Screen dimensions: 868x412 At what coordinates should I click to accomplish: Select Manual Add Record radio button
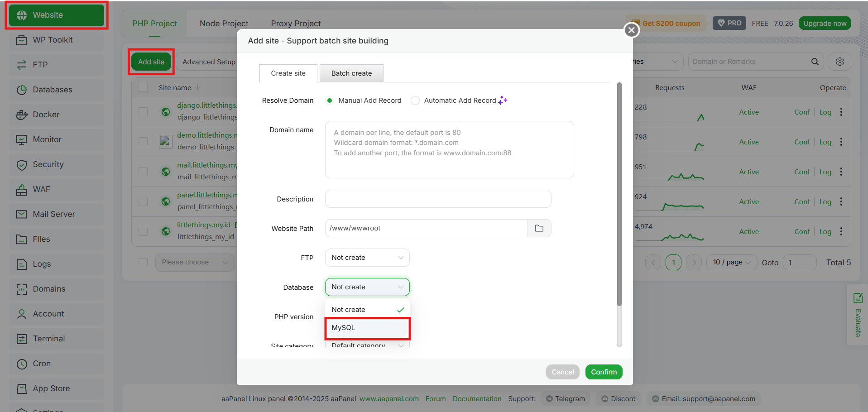(330, 101)
